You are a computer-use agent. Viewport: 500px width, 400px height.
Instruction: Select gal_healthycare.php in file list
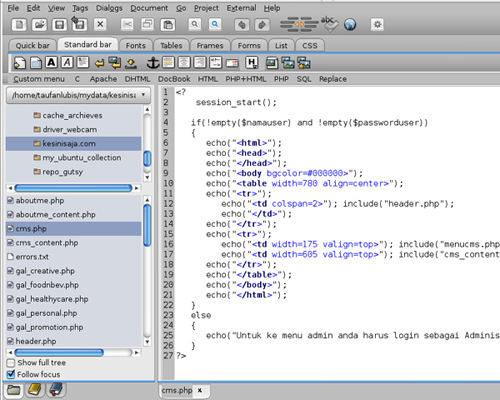click(48, 299)
